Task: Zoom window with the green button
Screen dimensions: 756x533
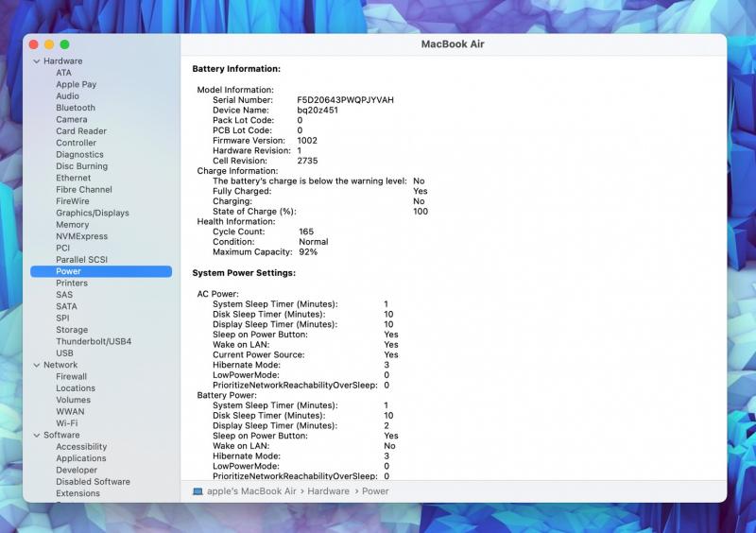Action: click(64, 44)
